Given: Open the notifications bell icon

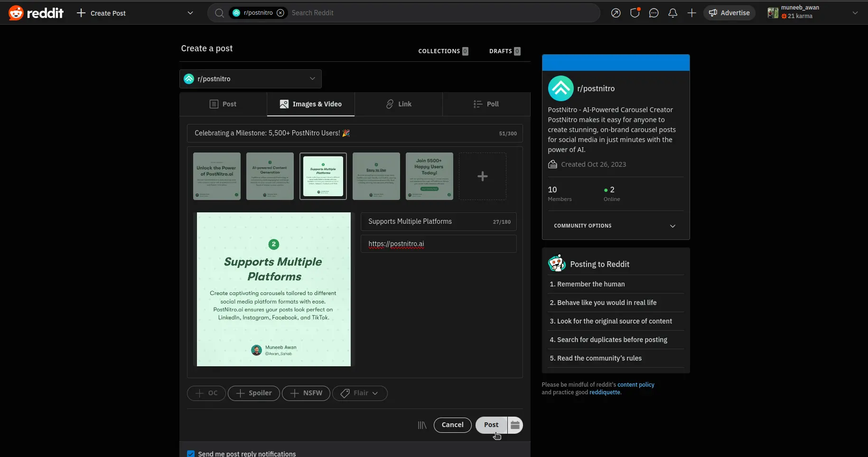Looking at the screenshot, I should 672,13.
